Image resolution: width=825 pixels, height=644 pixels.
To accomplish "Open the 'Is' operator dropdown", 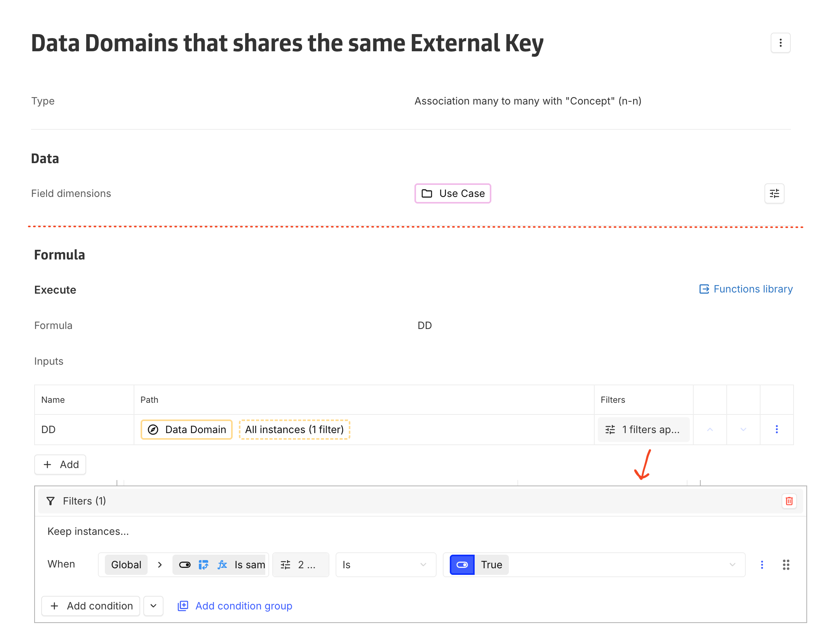I will 385,565.
